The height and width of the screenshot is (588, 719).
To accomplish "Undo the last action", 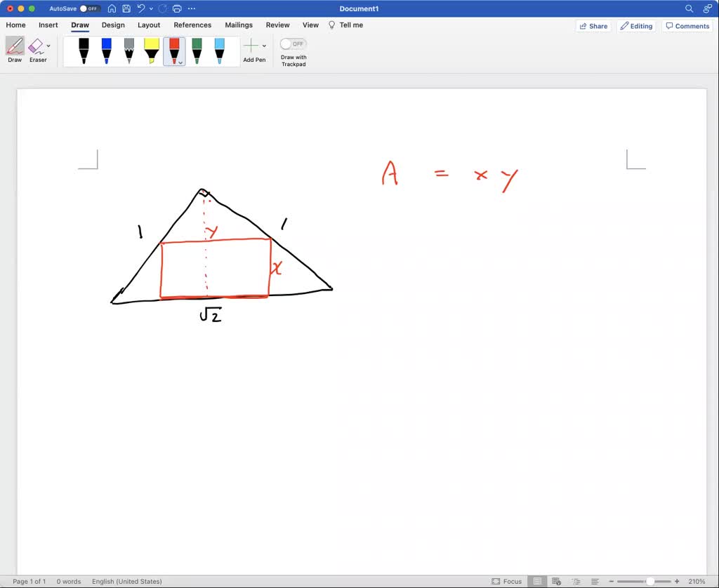I will tap(141, 8).
